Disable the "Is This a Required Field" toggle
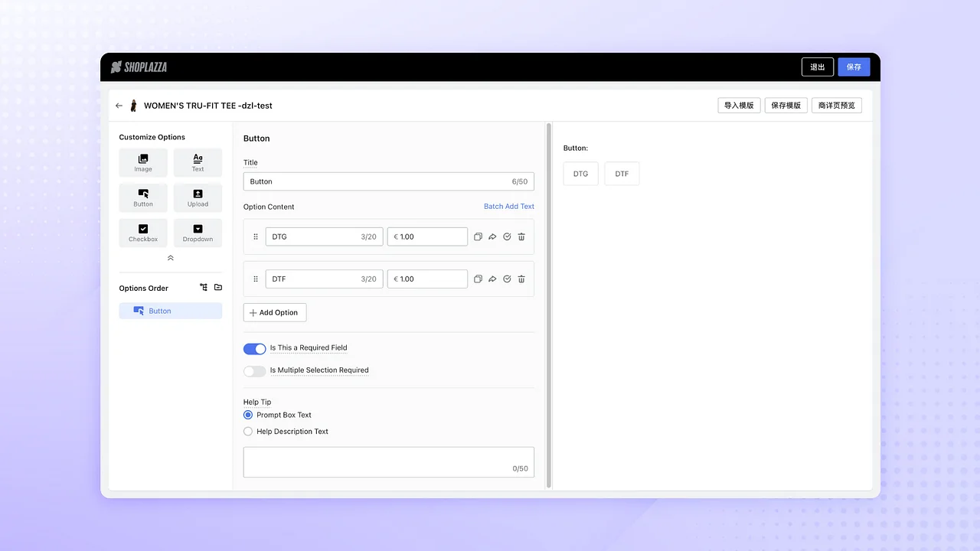980x551 pixels. tap(254, 348)
